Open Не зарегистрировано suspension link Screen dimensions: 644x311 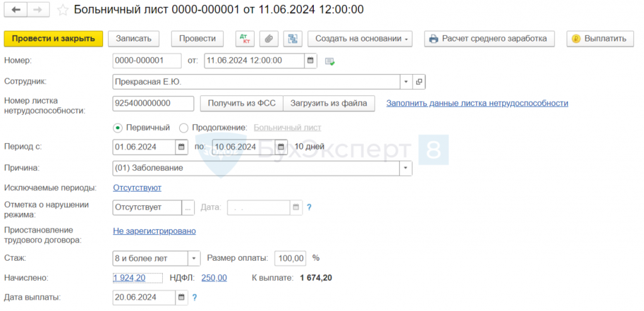point(155,231)
